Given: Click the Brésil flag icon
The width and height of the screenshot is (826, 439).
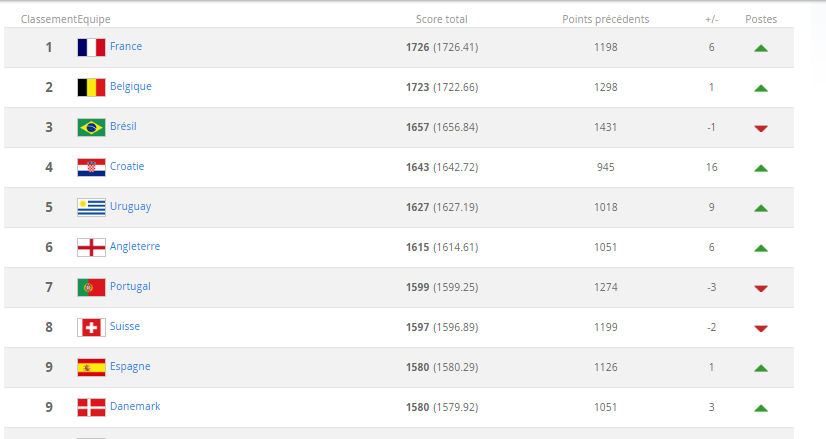Looking at the screenshot, I should (x=91, y=128).
